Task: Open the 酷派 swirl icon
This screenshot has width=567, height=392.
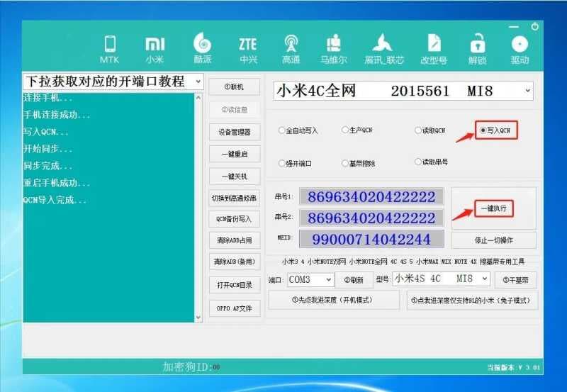Action: point(203,48)
